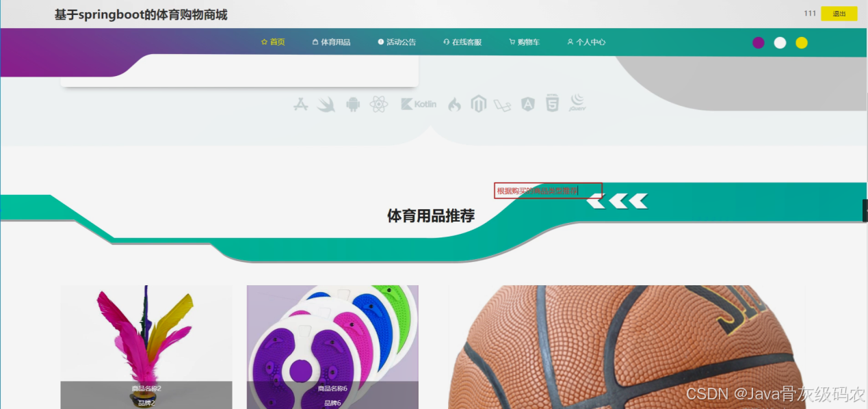Click the 品牌6 brand label
Viewport: 868px width, 409px height.
(332, 403)
